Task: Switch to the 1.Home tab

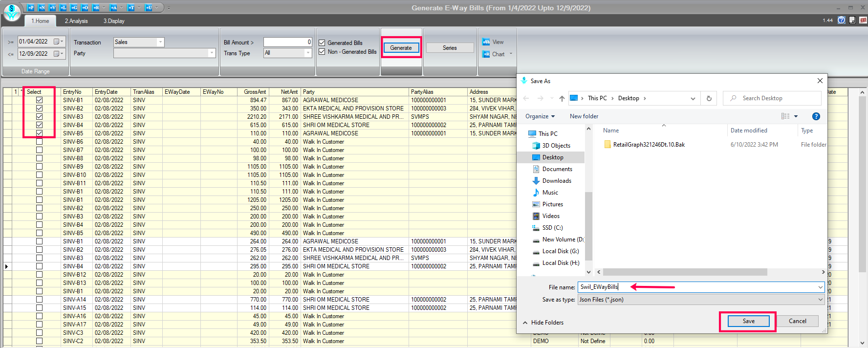Action: [x=40, y=21]
